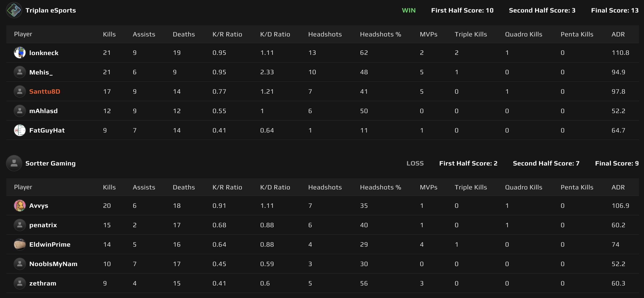This screenshot has height=298, width=644.
Task: Sort by the K/D Ratio header
Action: tap(275, 34)
